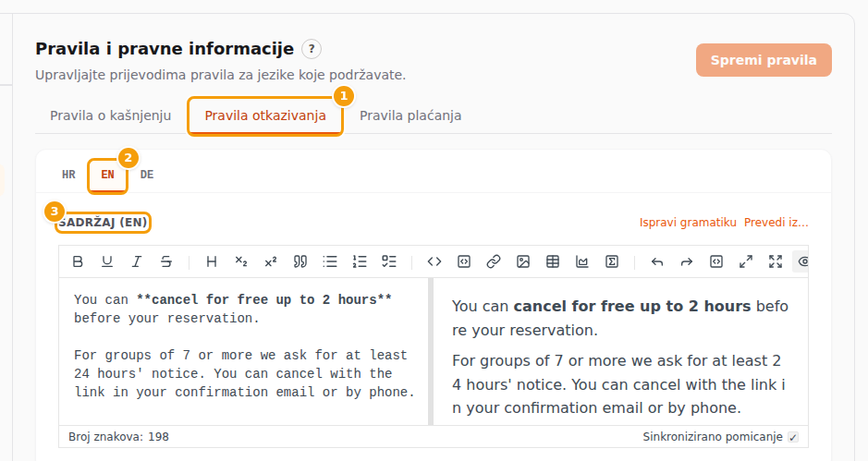Screen dimensions: 868x461
Task: Click the vertical divider between editor and preview
Action: point(431,351)
